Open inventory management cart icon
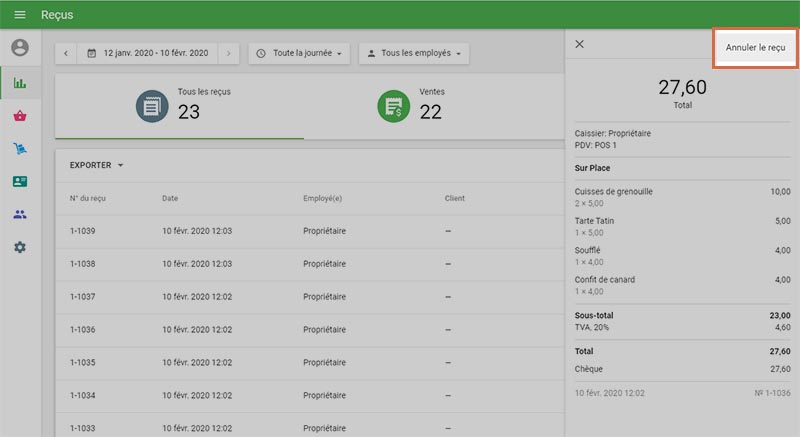Image resolution: width=800 pixels, height=437 pixels. click(20, 149)
